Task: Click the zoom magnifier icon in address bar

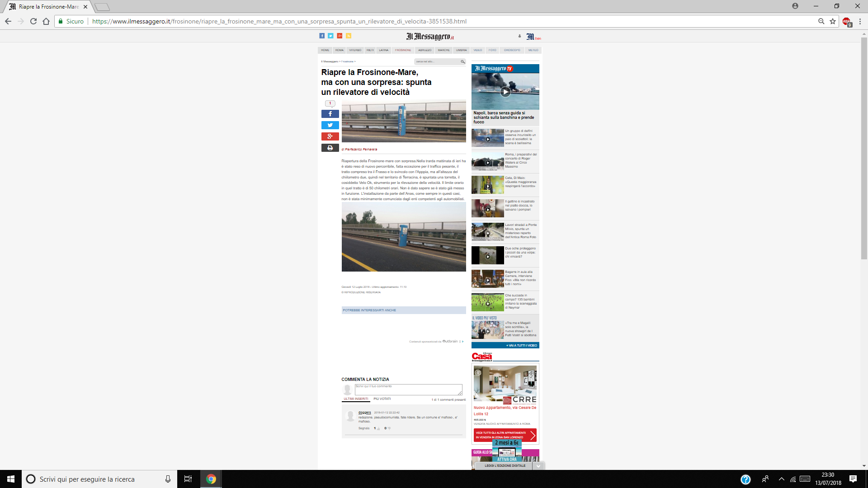Action: 821,21
